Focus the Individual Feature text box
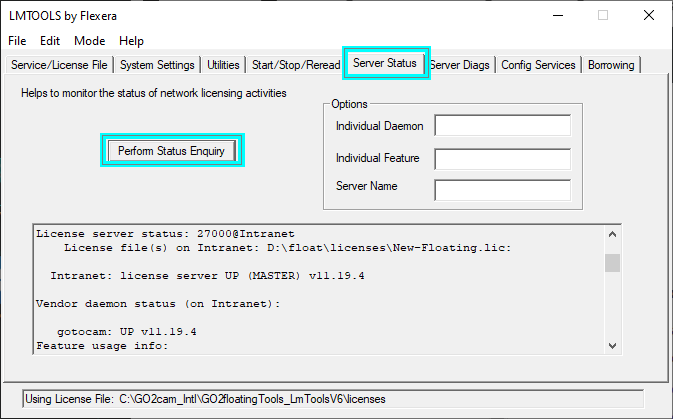The width and height of the screenshot is (673, 419). tap(502, 158)
